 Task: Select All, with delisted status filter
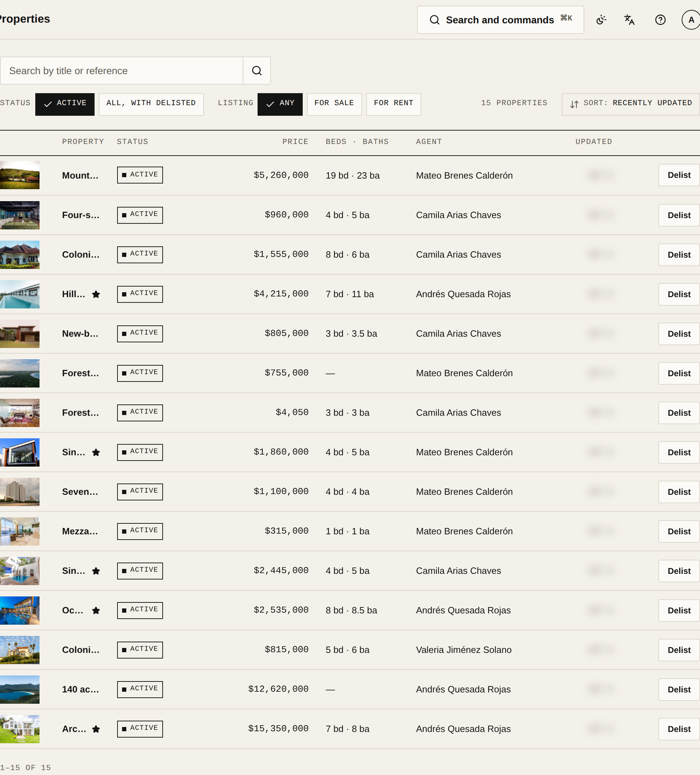[x=151, y=104]
